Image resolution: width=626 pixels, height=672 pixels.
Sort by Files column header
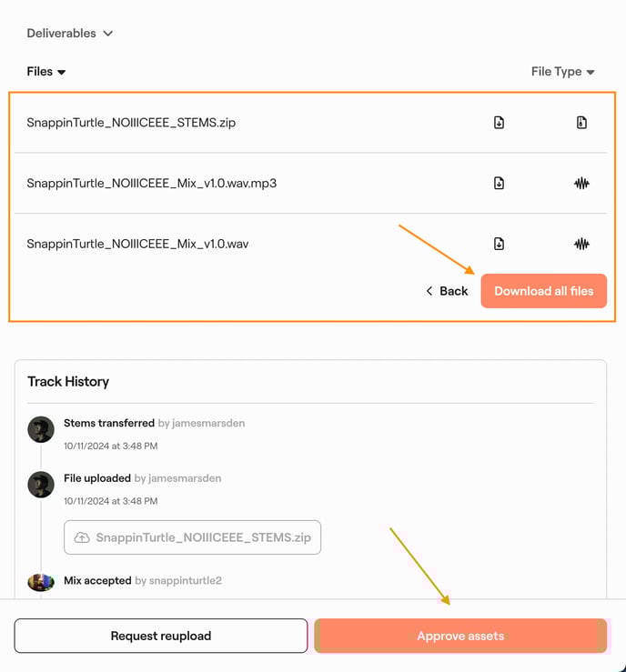[x=46, y=72]
